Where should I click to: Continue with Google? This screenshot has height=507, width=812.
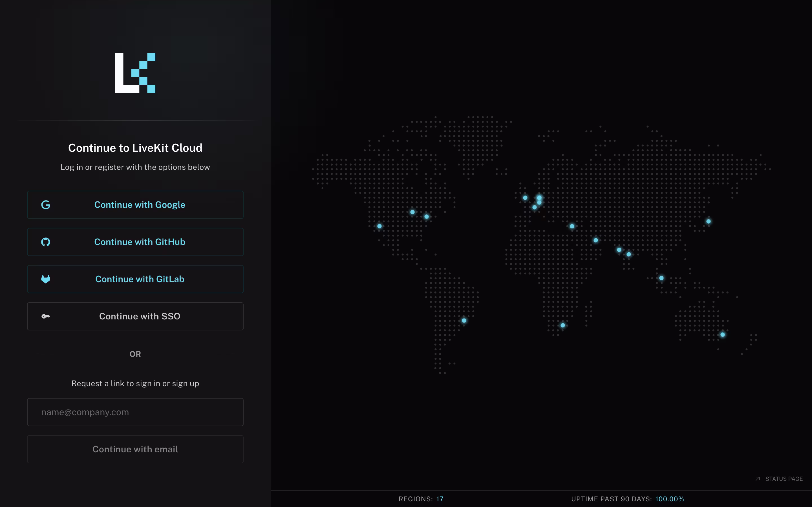[x=135, y=205]
